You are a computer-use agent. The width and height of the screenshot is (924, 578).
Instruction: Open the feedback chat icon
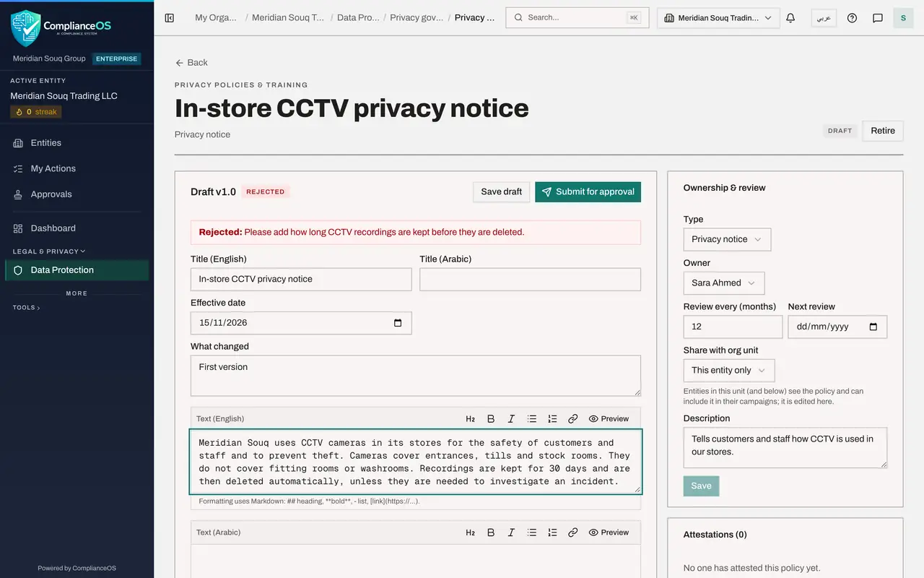878,18
